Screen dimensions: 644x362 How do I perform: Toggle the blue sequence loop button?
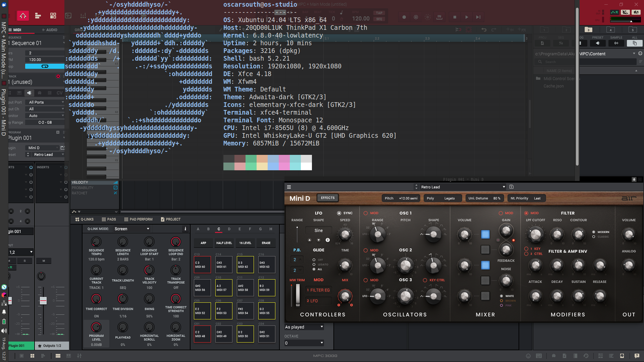click(x=45, y=66)
